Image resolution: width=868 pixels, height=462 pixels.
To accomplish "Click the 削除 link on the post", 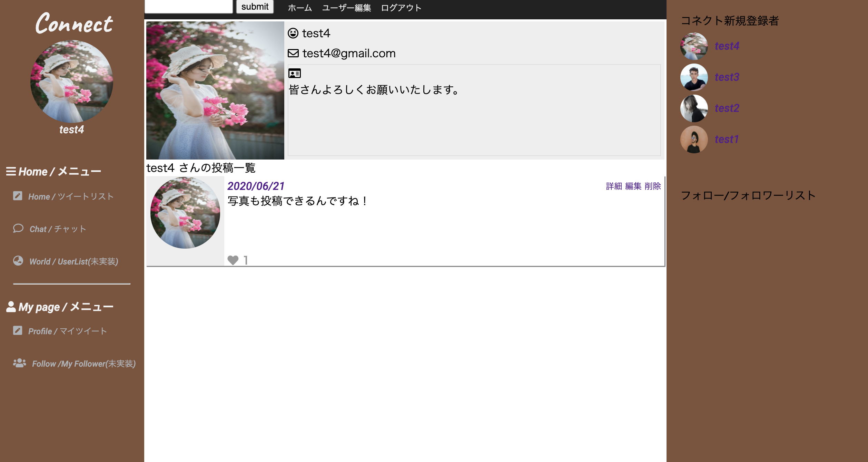I will tap(652, 186).
